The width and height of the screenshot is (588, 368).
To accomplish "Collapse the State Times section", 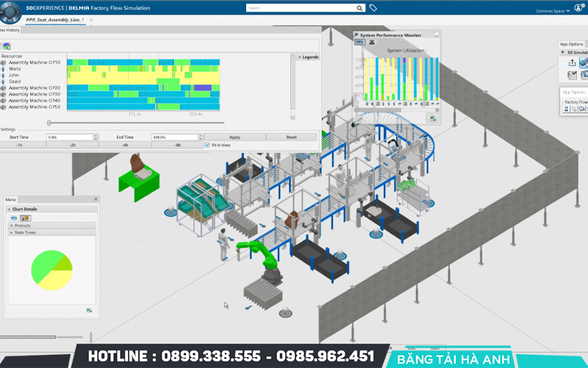I will [x=12, y=233].
